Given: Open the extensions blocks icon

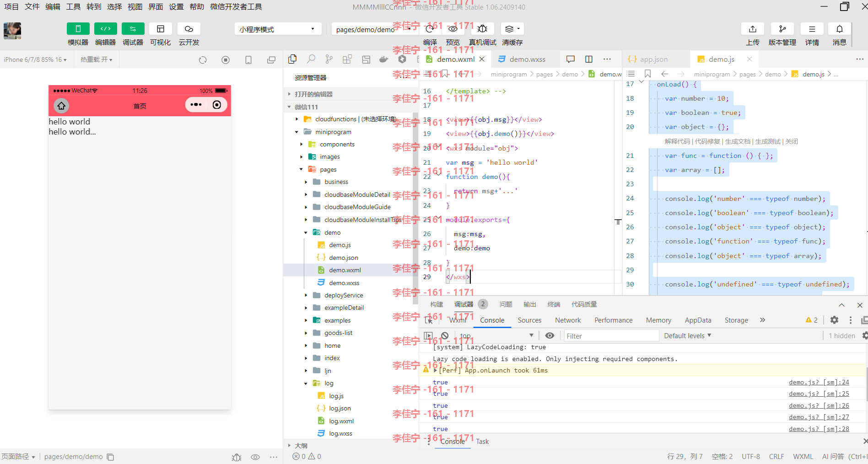Looking at the screenshot, I should click(x=347, y=59).
